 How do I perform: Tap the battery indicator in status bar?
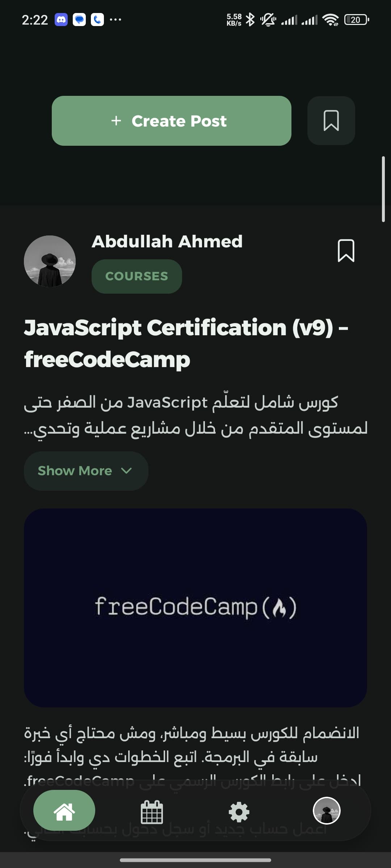(x=357, y=20)
